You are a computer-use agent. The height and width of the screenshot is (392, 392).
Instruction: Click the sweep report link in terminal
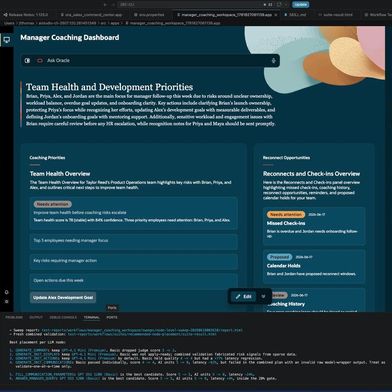coord(142,330)
